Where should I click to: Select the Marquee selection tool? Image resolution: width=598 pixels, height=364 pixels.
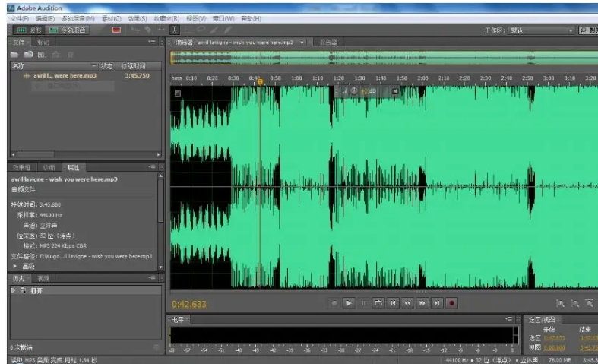[187, 30]
